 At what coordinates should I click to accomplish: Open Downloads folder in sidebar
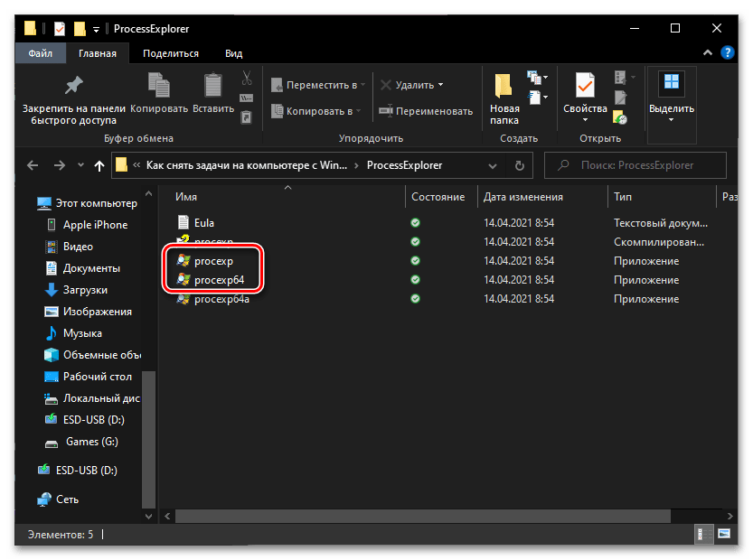tap(85, 290)
